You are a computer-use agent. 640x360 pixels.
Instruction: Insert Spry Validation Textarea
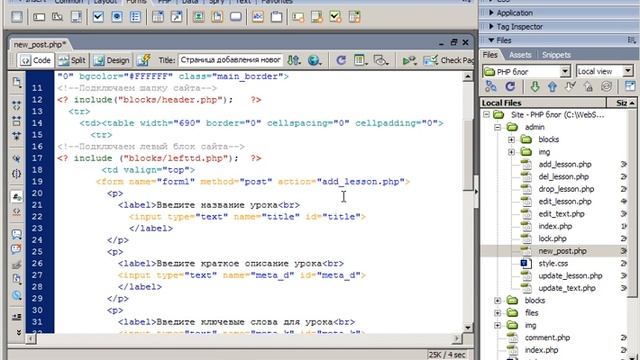point(317,17)
